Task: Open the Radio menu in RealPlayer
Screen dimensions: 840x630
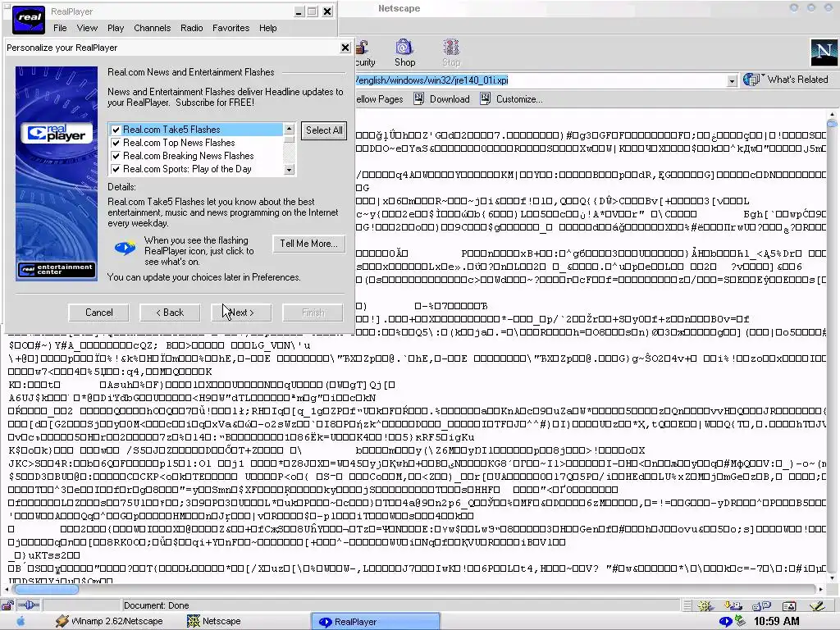Action: tap(191, 28)
